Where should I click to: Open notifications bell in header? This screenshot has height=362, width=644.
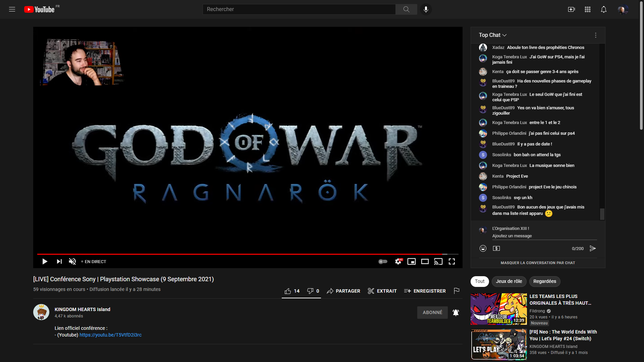(604, 9)
